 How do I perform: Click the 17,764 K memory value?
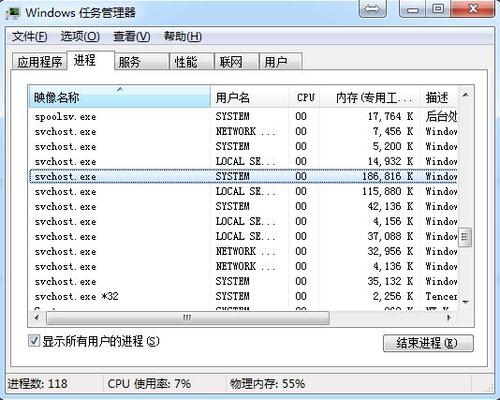click(390, 116)
